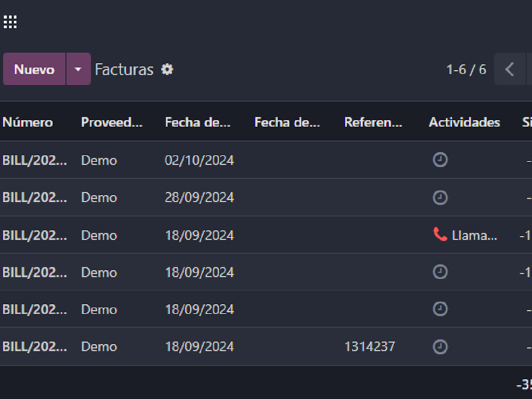Viewport: 532px width, 399px height.
Task: Open the red phone Llama... activity
Action: tap(440, 235)
